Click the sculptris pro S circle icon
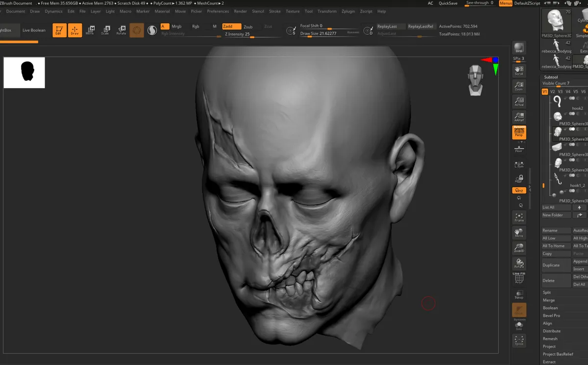Image resolution: width=588 pixels, height=365 pixels. pyautogui.click(x=152, y=30)
